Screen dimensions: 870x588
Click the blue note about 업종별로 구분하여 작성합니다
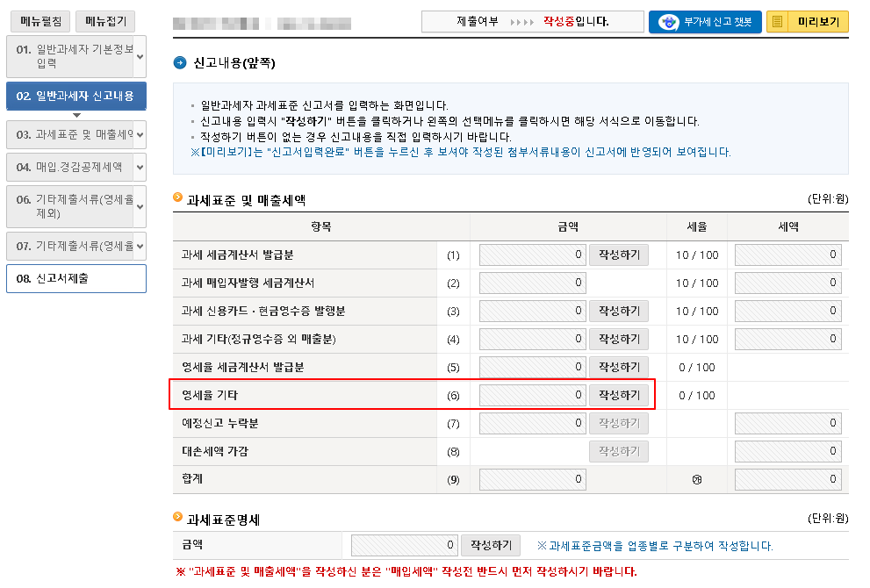[x=655, y=546]
